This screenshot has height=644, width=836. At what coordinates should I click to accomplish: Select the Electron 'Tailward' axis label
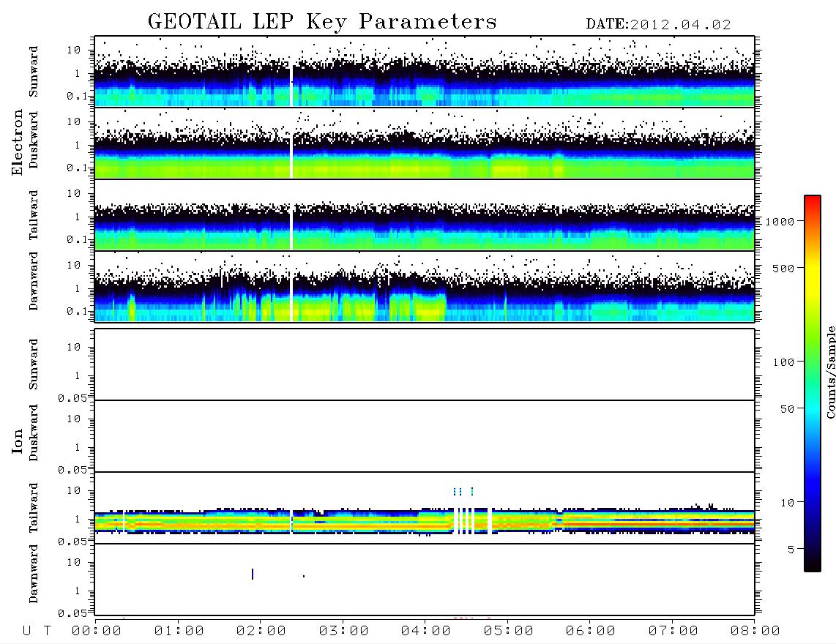[x=34, y=214]
